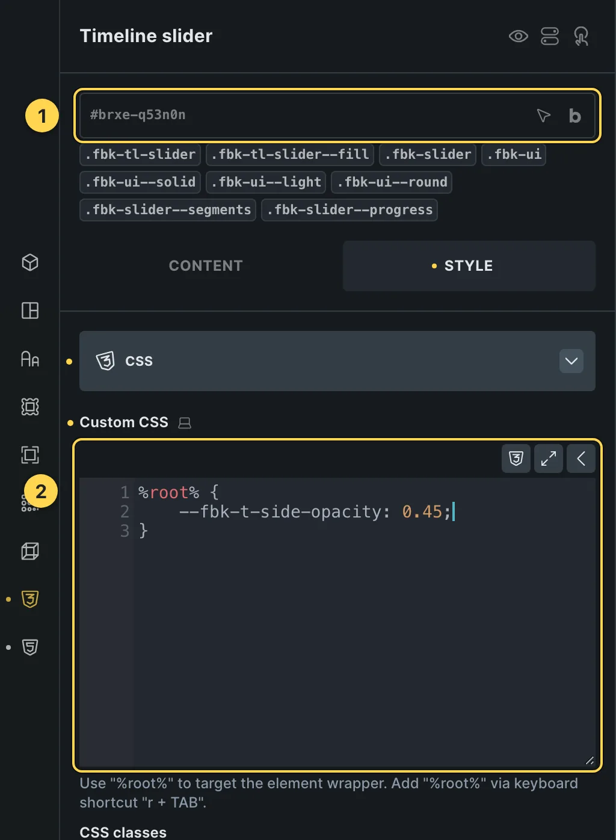The height and width of the screenshot is (840, 616).
Task: Click the 'CSS classes' label
Action: point(123,832)
